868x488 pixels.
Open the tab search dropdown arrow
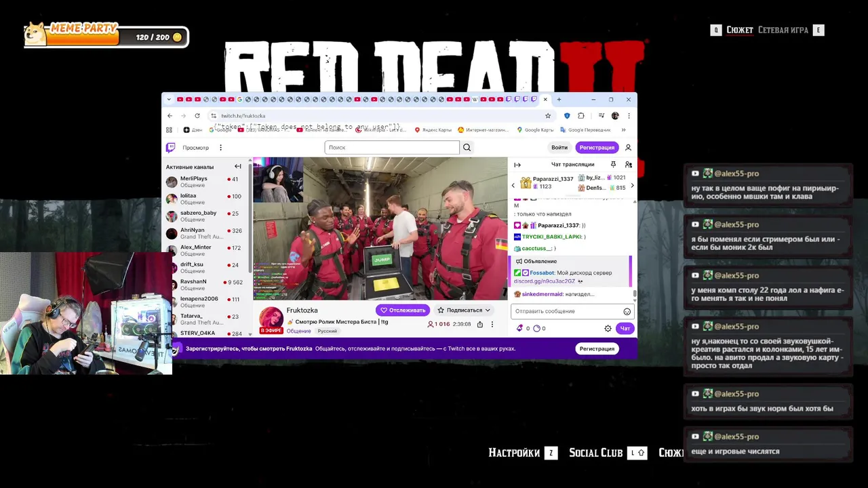pyautogui.click(x=169, y=100)
